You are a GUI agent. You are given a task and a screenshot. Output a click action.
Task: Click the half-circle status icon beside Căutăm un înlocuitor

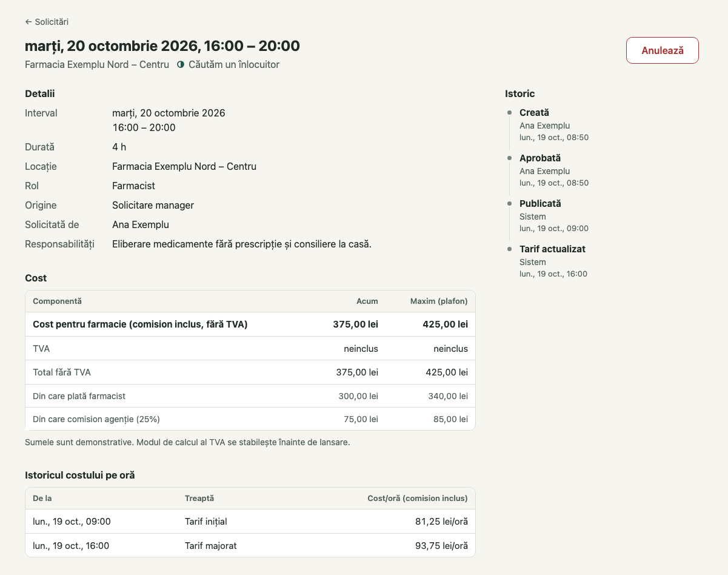(x=181, y=64)
